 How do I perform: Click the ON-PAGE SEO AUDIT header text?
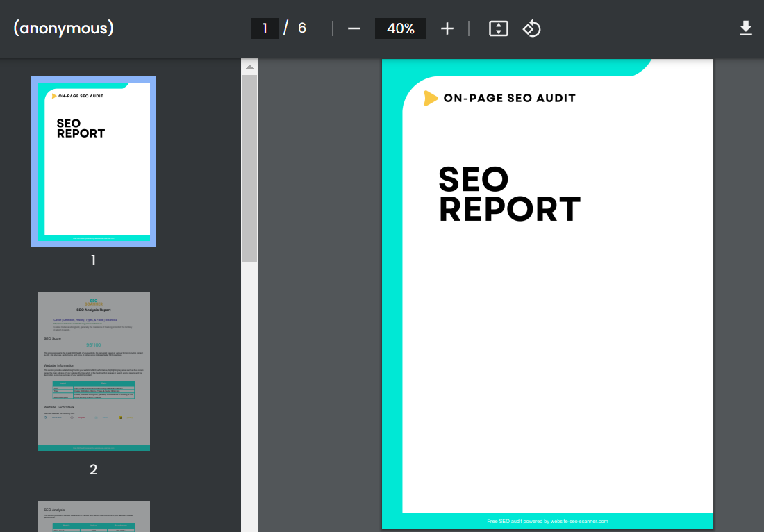(x=510, y=98)
